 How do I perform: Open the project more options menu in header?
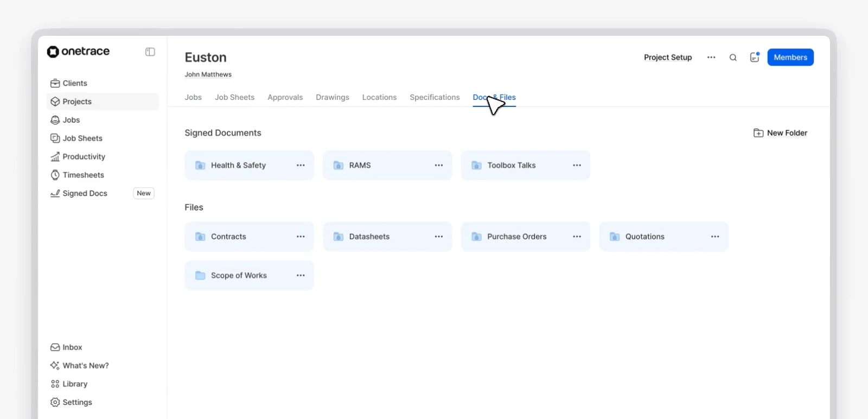tap(711, 58)
